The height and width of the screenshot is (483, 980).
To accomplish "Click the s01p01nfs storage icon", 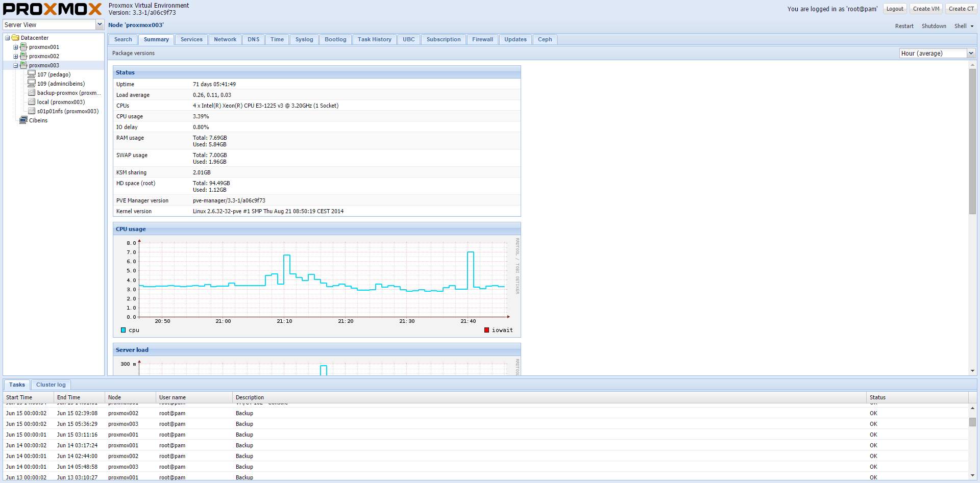I will point(32,111).
